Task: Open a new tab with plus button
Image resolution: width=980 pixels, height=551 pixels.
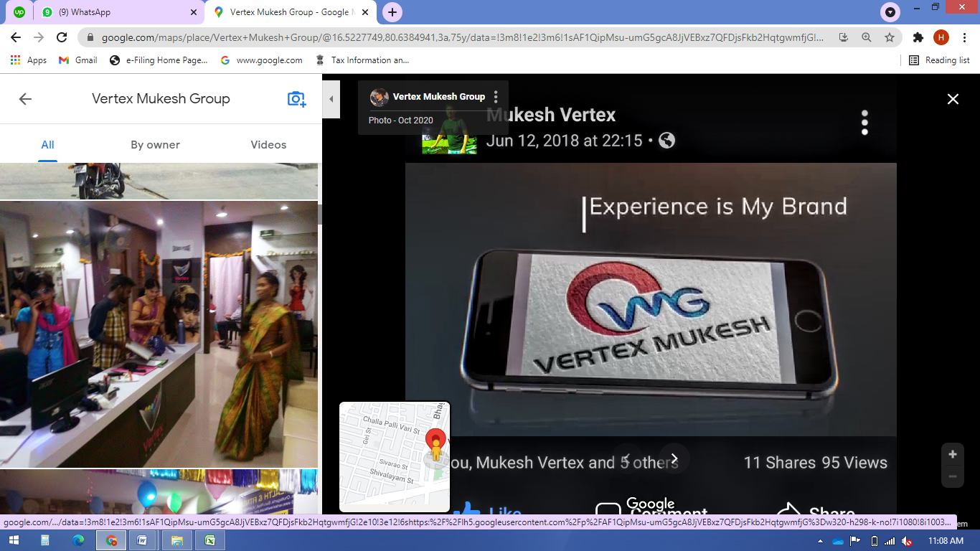Action: (x=392, y=12)
